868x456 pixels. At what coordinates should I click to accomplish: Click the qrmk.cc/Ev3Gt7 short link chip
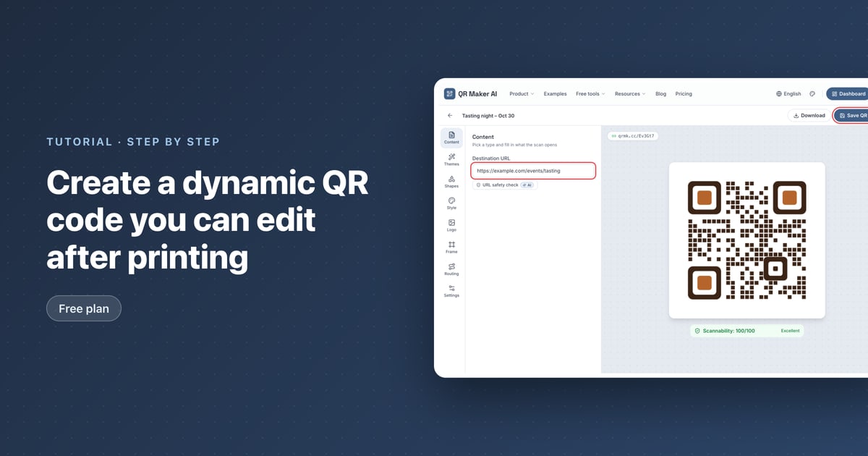pyautogui.click(x=633, y=135)
